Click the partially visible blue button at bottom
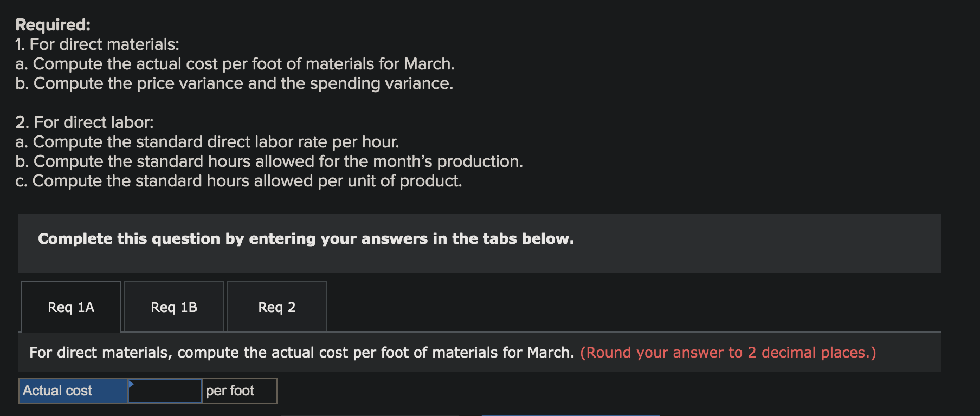This screenshot has height=416, width=980. coord(570,414)
